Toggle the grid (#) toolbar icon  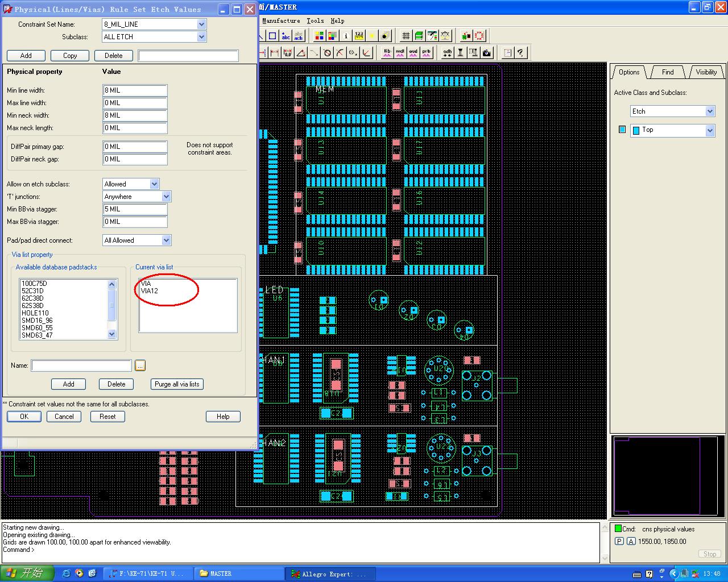(x=406, y=36)
